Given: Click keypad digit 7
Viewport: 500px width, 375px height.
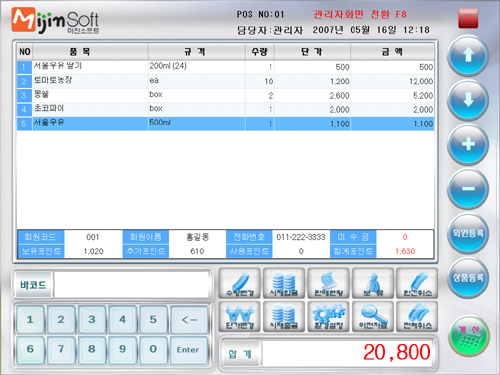Looking at the screenshot, I should (x=61, y=349).
